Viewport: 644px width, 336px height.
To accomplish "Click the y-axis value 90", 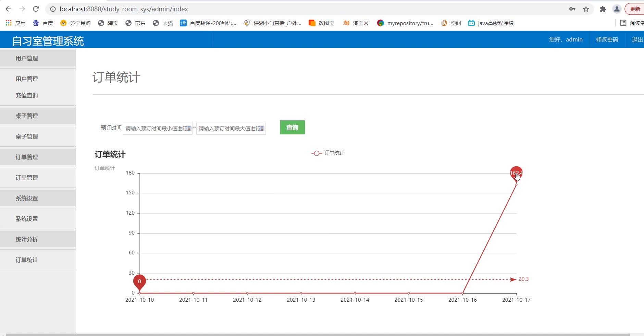I will 132,233.
